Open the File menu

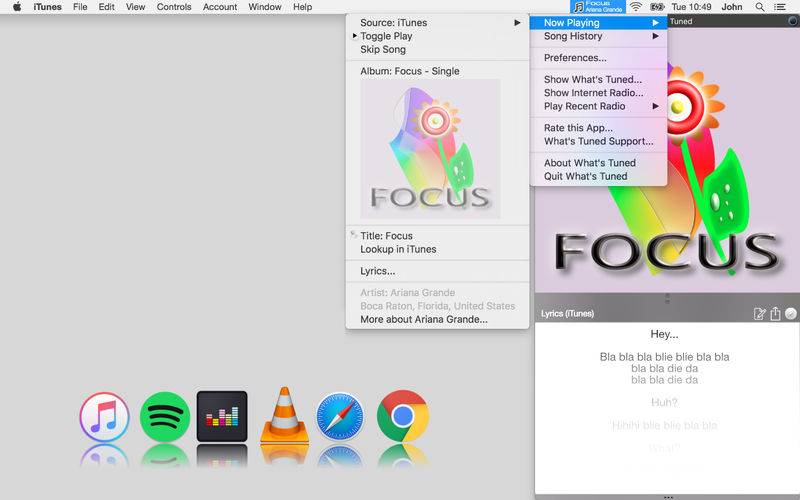coord(80,7)
